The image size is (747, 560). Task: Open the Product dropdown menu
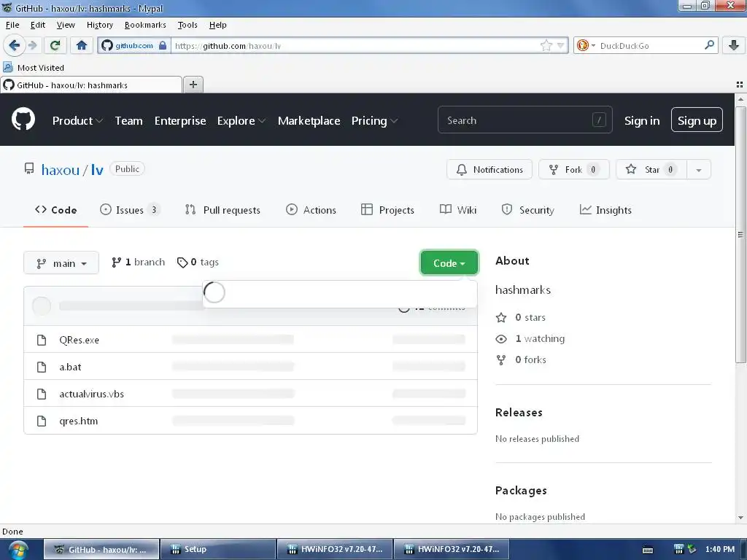point(77,121)
